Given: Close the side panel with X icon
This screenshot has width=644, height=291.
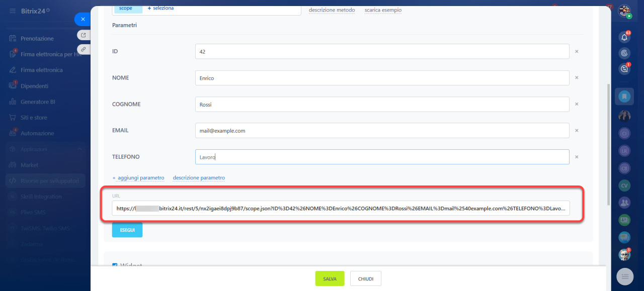Looking at the screenshot, I should click(x=83, y=19).
